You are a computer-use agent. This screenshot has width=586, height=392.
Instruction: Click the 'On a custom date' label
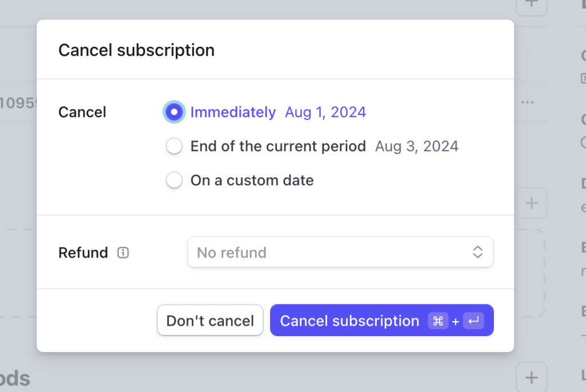coord(252,181)
